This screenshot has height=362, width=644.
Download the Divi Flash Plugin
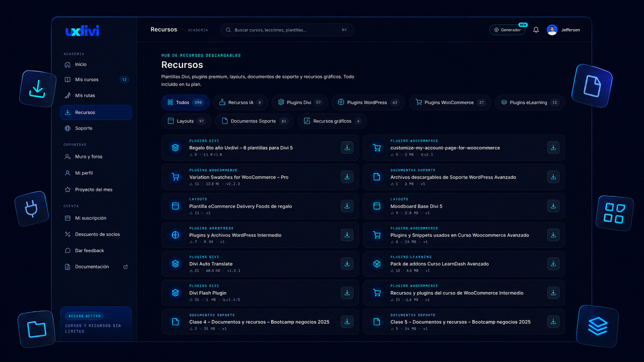coord(347,293)
